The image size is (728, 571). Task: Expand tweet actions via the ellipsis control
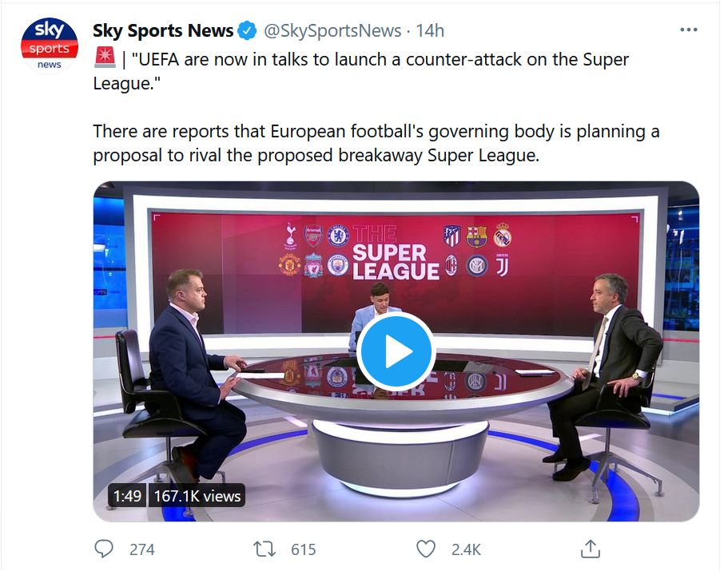pyautogui.click(x=687, y=29)
